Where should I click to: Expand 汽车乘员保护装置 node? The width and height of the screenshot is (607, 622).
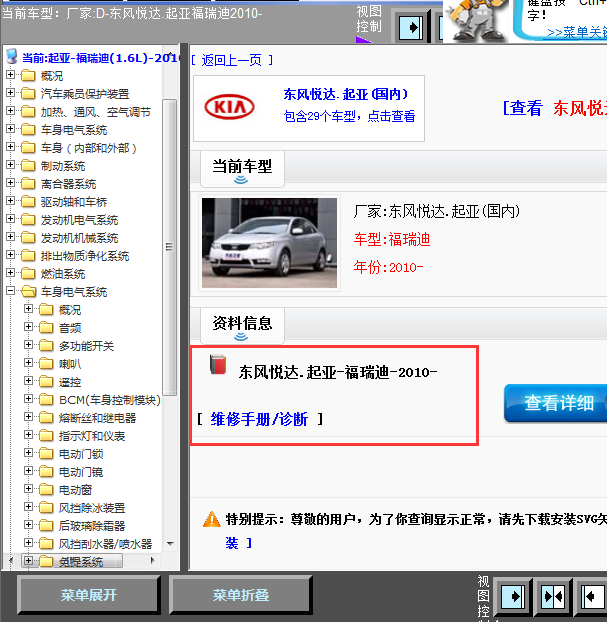pos(11,93)
